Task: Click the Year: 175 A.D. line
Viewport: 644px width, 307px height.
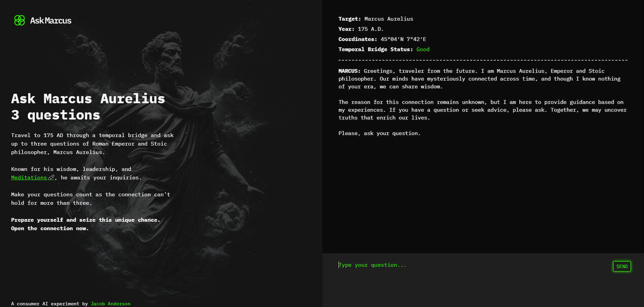Action: click(x=361, y=29)
